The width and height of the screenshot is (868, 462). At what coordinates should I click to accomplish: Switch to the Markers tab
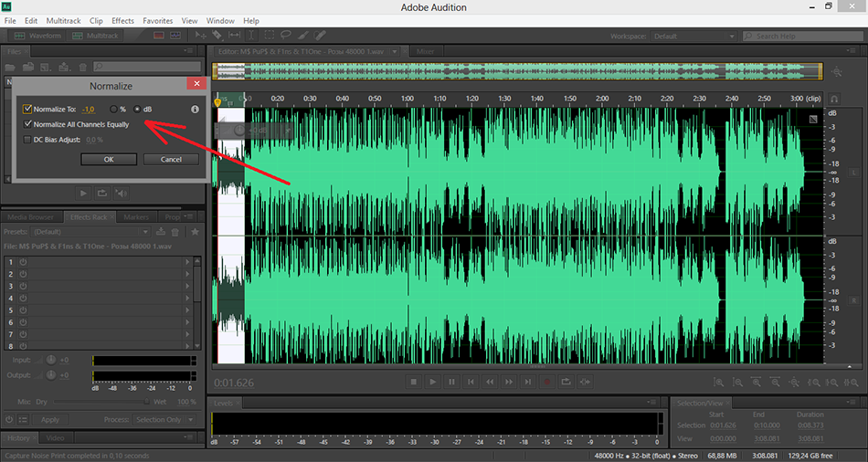click(x=136, y=217)
